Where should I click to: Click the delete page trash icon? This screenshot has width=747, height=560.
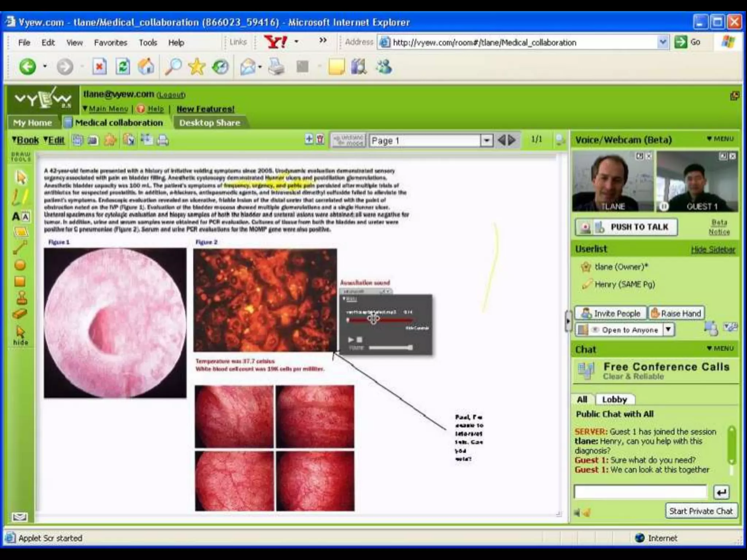[320, 139]
